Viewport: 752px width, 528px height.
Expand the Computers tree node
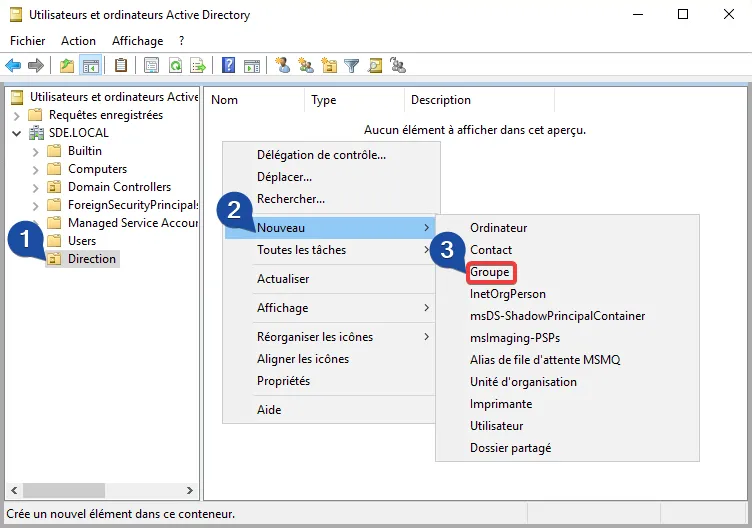[35, 169]
